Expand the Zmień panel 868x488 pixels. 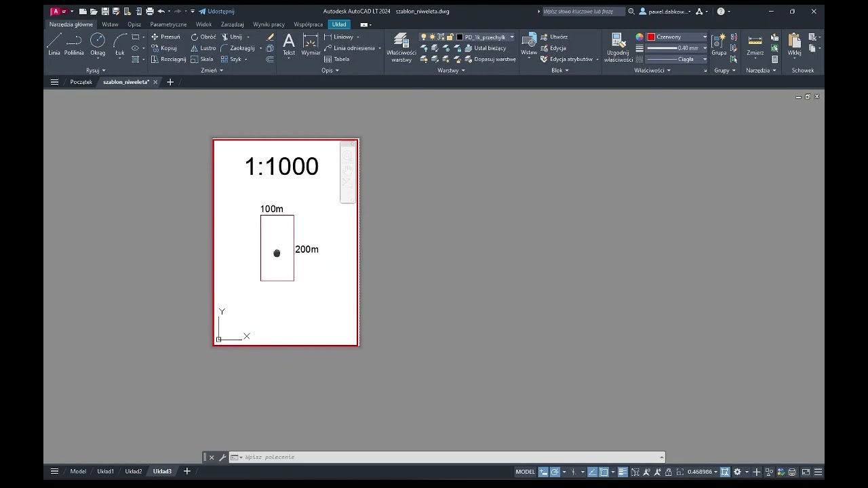212,70
